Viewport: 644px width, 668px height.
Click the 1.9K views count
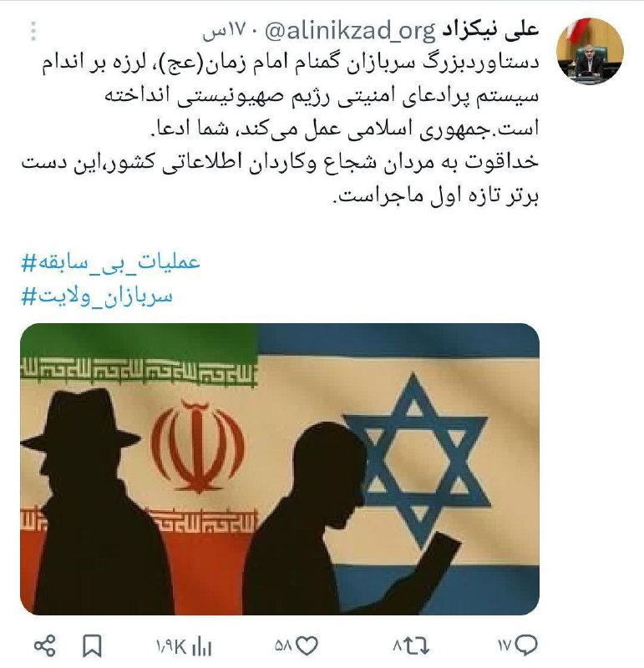(x=172, y=648)
